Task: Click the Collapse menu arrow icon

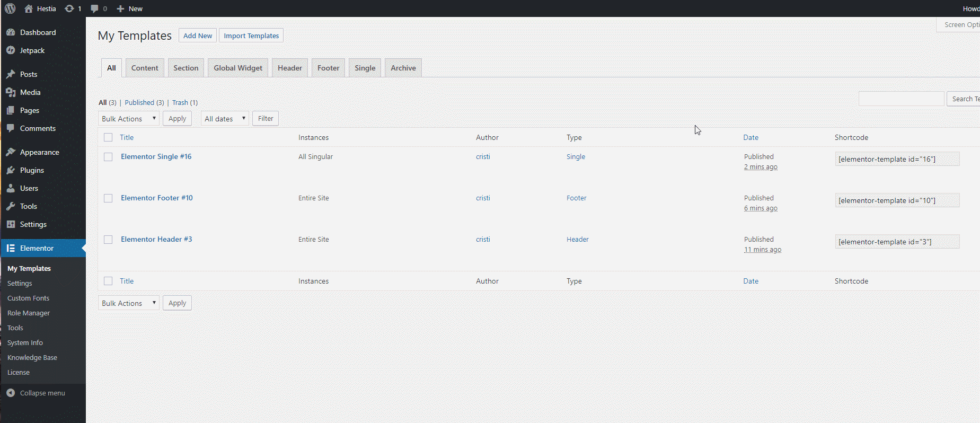Action: pos(11,393)
